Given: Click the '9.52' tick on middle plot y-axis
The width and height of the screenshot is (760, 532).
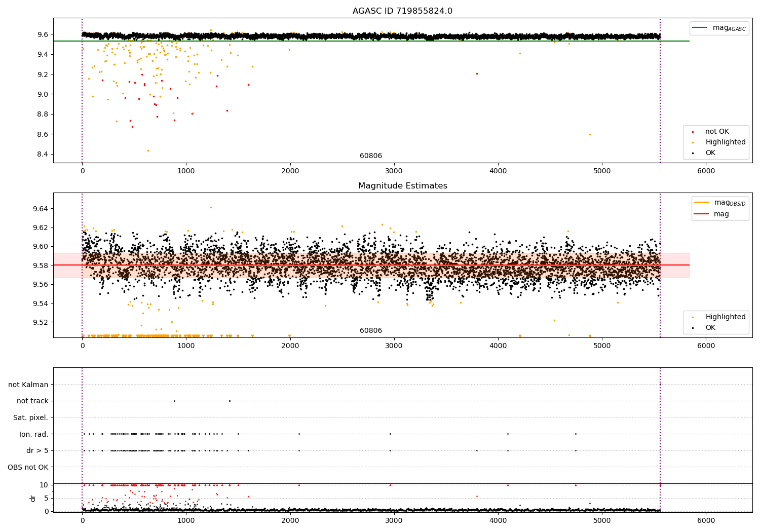Looking at the screenshot, I should tap(41, 323).
